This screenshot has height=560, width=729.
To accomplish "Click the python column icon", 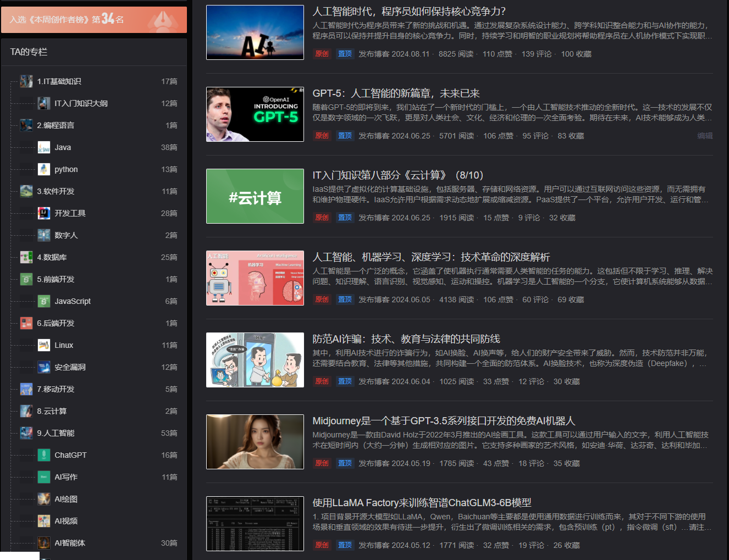I will pos(44,169).
